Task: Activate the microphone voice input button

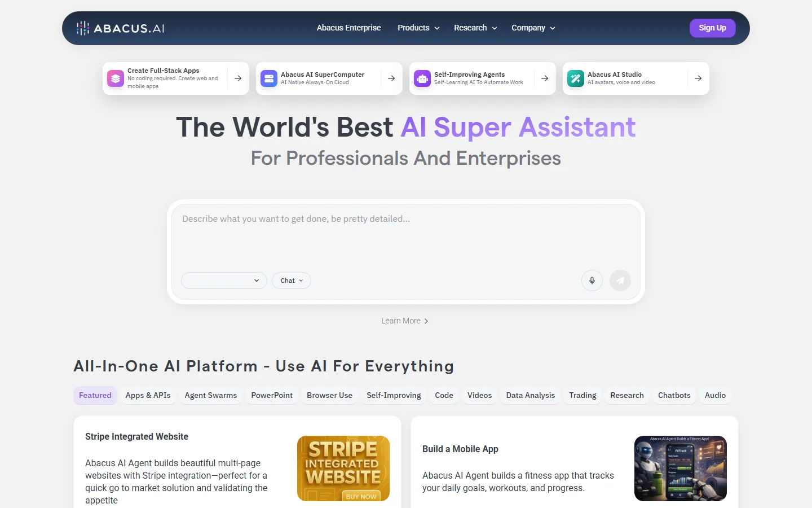Action: [592, 281]
